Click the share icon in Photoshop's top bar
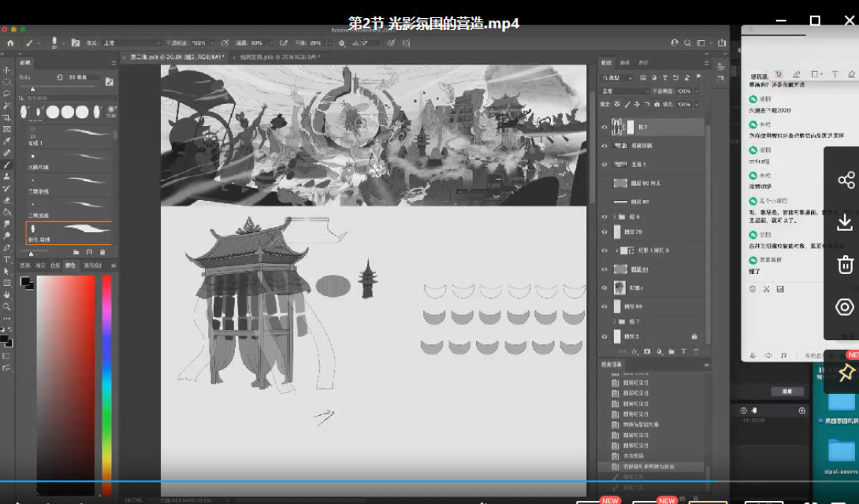This screenshot has width=859, height=504. pos(722,43)
